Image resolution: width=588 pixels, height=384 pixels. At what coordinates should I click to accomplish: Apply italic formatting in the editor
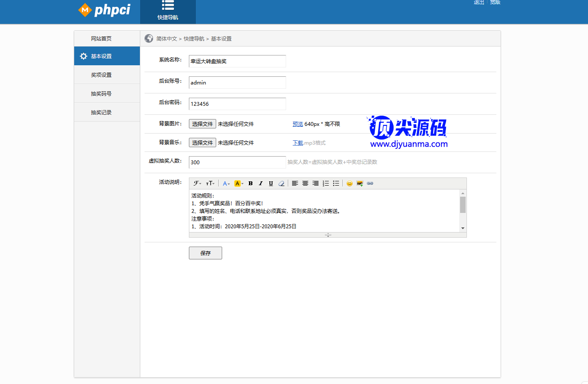pyautogui.click(x=261, y=183)
